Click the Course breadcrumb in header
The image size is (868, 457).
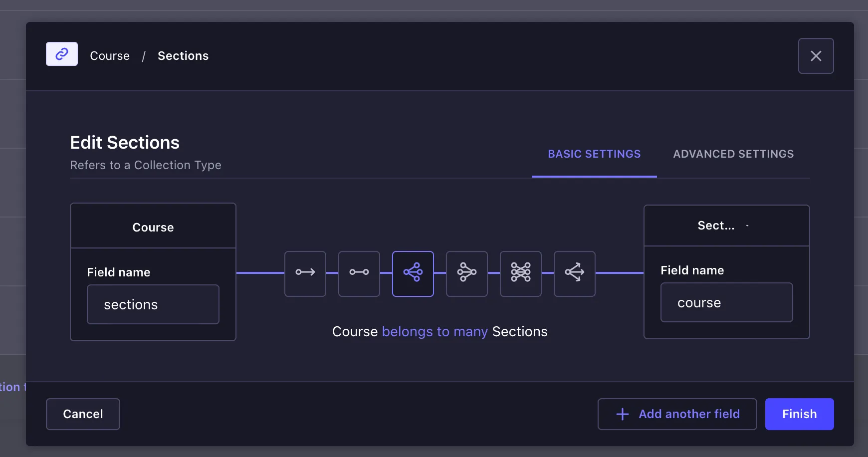point(110,56)
